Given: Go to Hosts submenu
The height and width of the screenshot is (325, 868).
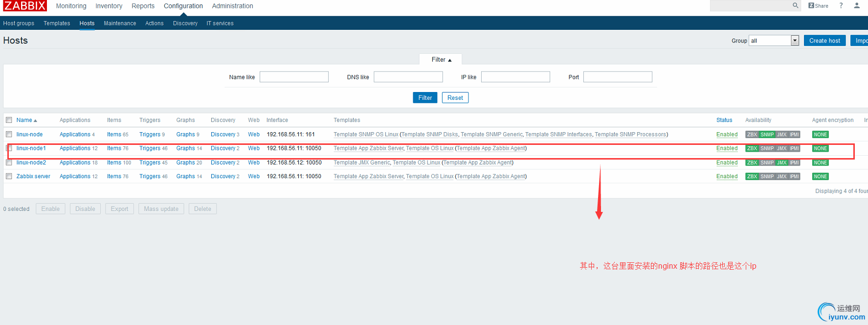Looking at the screenshot, I should pyautogui.click(x=87, y=23).
